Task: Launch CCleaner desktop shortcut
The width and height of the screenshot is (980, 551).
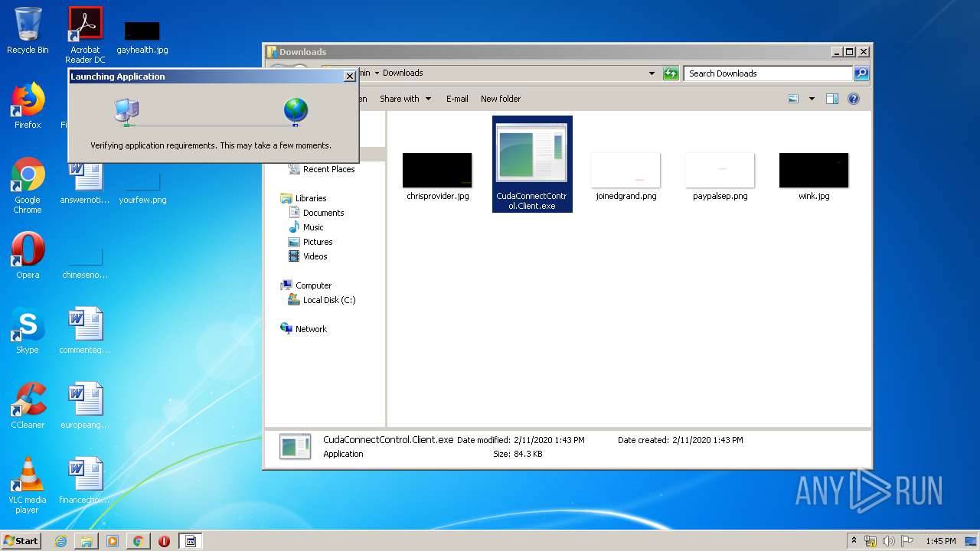Action: 28,406
